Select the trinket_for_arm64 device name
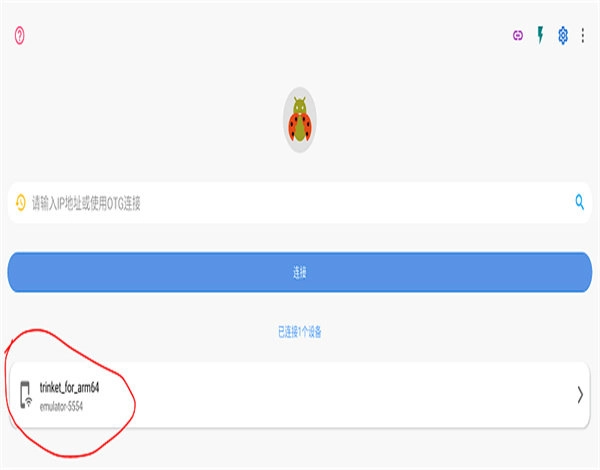Screen dimensions: 600x470 click(x=69, y=388)
